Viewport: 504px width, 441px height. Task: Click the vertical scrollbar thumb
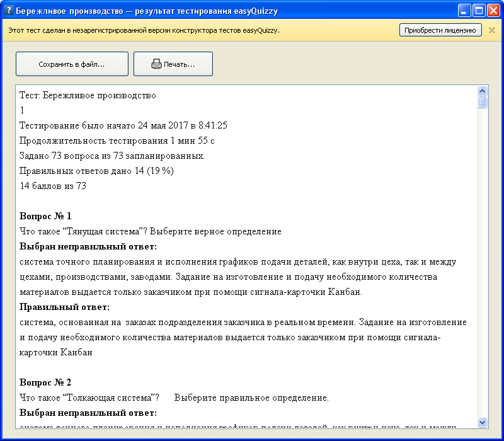(x=482, y=103)
